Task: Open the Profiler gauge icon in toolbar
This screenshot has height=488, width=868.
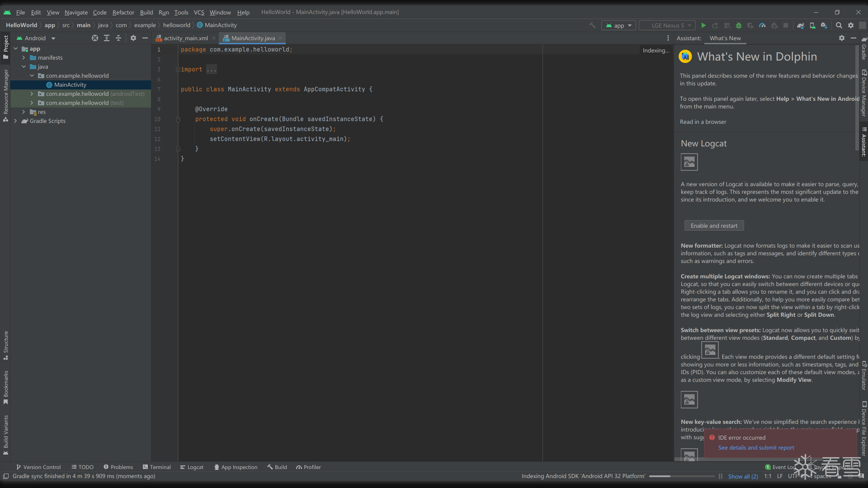Action: coord(762,26)
